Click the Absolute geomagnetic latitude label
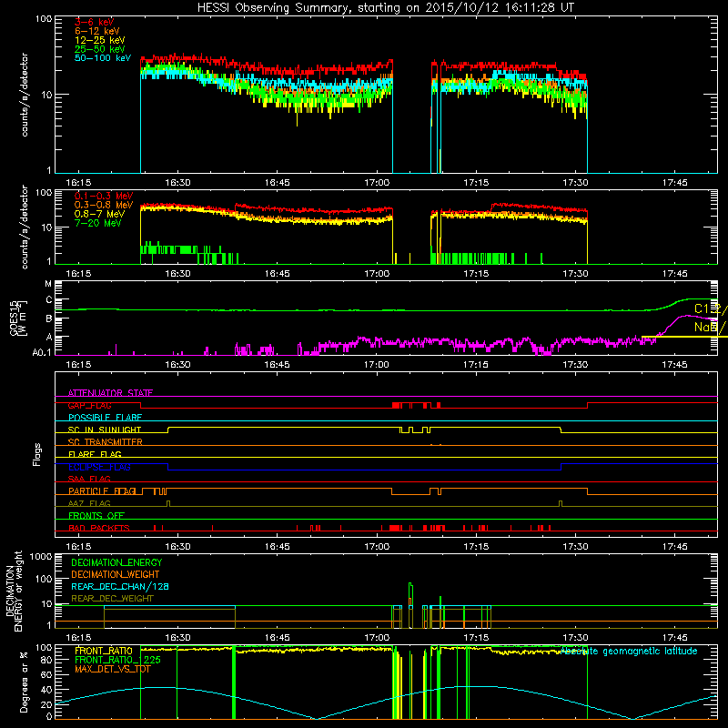Viewport: 728px width, 728px height. (x=629, y=651)
